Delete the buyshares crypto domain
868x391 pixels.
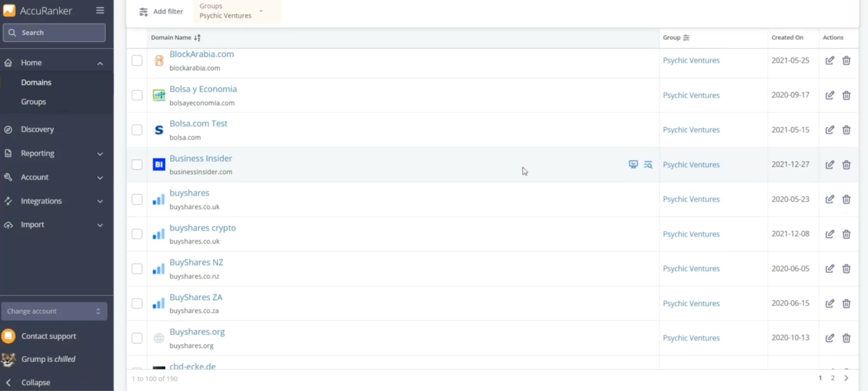point(846,234)
